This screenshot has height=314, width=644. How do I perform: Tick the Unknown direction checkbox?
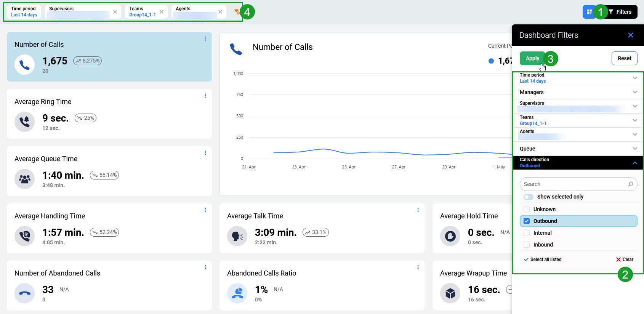pyautogui.click(x=527, y=209)
